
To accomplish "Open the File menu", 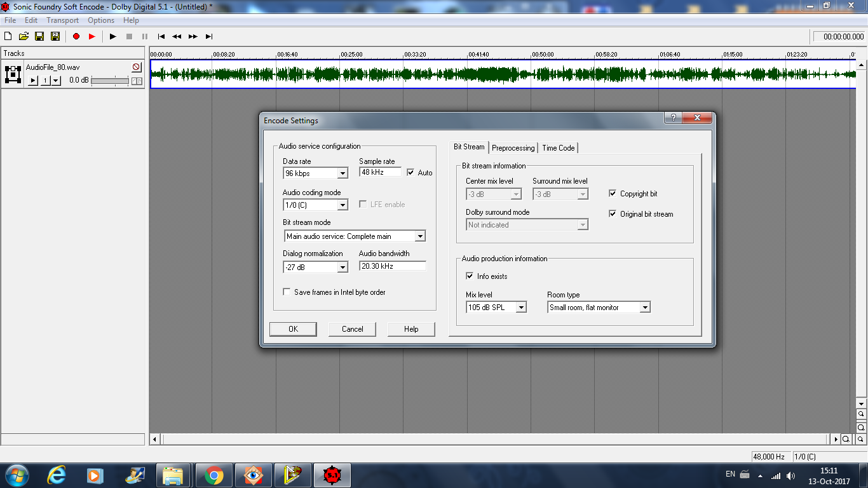I will point(10,20).
